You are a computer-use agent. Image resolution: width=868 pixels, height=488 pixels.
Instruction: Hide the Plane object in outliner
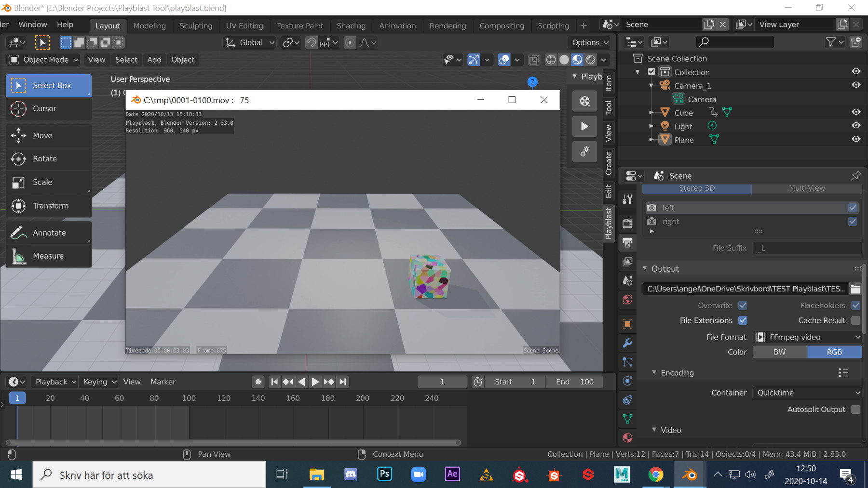point(856,139)
